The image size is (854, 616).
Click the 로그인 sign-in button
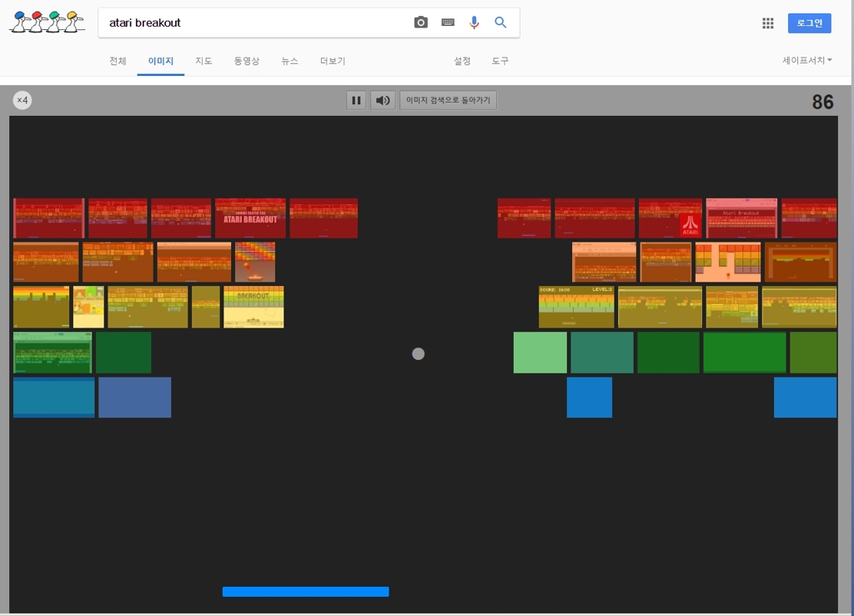809,23
